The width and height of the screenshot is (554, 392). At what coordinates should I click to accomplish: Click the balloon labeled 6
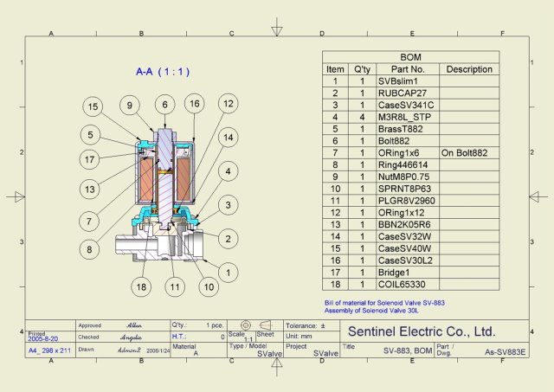tap(163, 105)
